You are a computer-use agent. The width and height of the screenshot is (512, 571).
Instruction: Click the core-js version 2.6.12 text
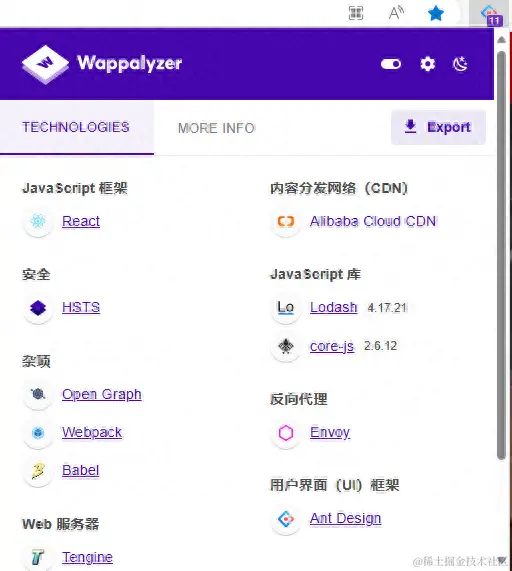(381, 346)
